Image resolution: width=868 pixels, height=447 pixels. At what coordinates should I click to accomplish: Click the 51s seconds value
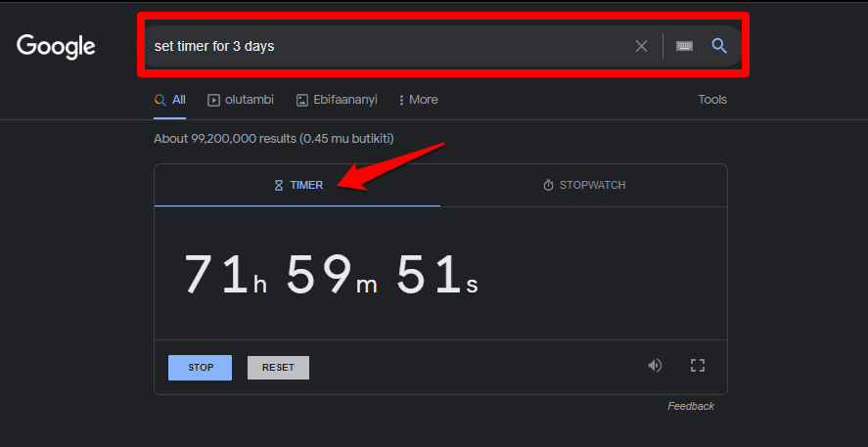click(x=436, y=274)
